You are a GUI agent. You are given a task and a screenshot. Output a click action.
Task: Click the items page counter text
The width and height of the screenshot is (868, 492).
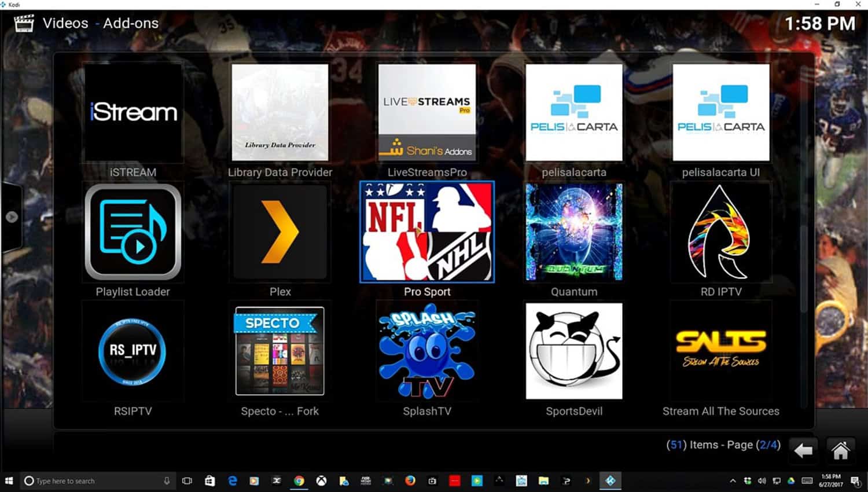(723, 445)
